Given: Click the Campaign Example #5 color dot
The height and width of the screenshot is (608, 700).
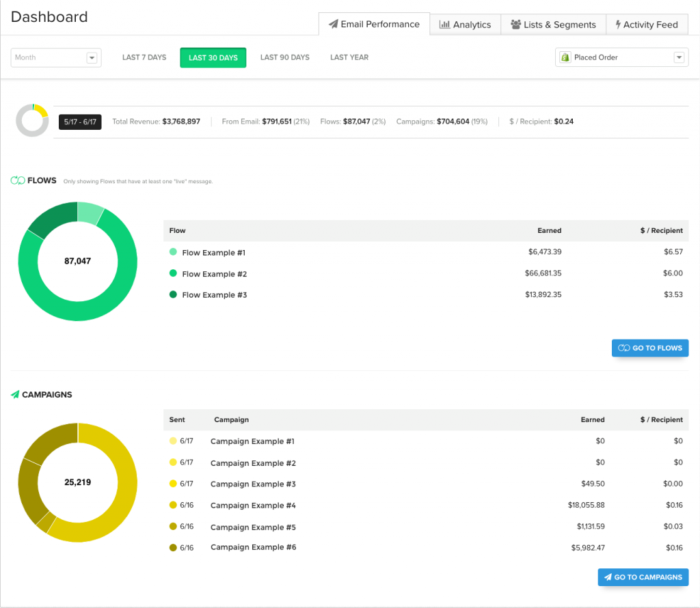Looking at the screenshot, I should pyautogui.click(x=173, y=527).
